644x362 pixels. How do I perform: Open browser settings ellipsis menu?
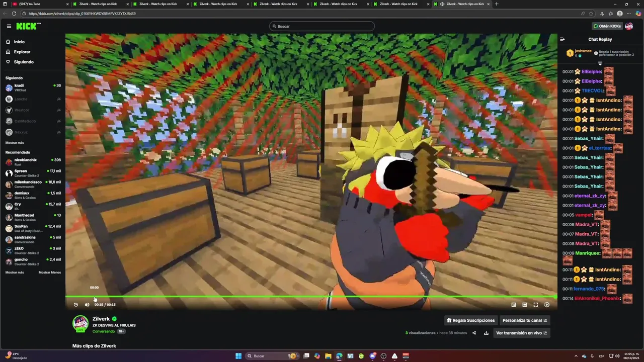click(629, 14)
